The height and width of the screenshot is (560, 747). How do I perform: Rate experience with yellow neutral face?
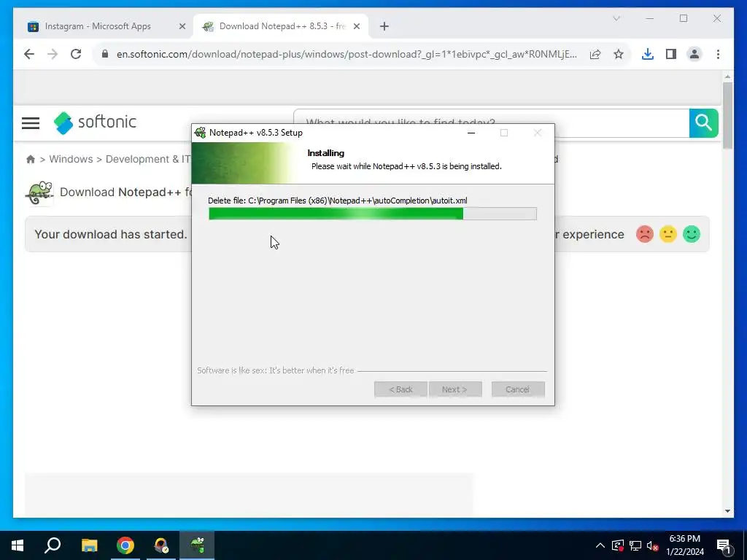(x=668, y=234)
